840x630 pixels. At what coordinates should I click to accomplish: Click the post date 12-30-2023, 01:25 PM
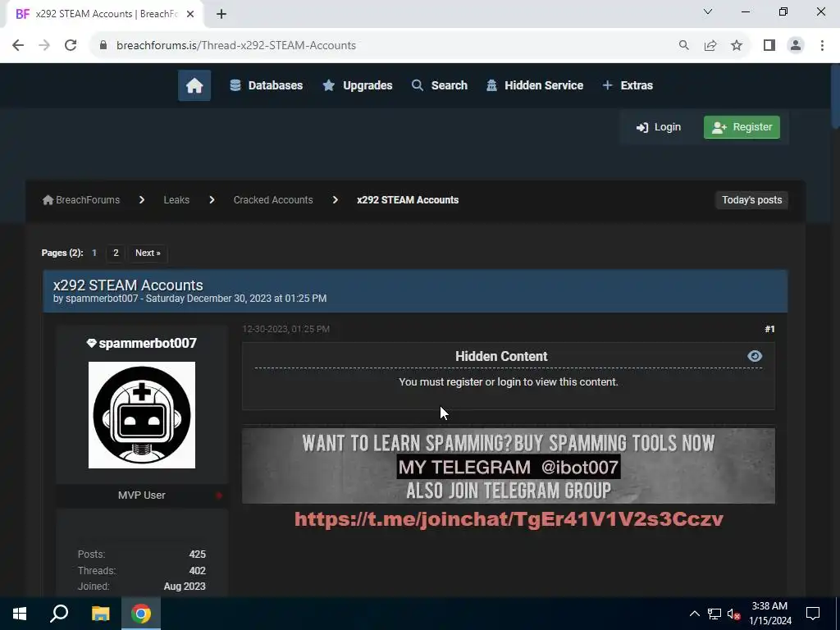(286, 329)
